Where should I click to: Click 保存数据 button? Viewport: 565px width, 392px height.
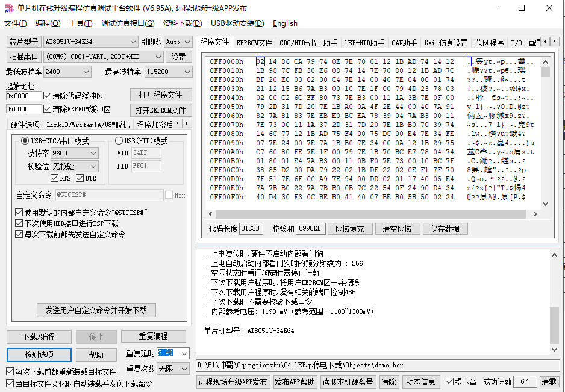coord(445,229)
